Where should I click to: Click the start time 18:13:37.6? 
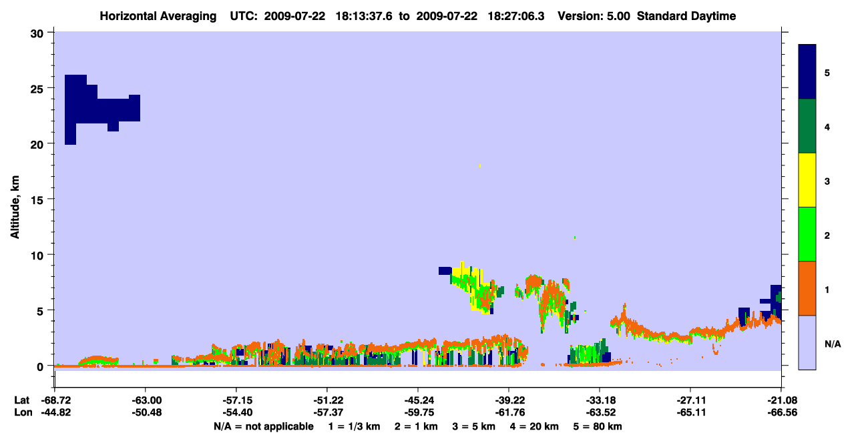tap(363, 16)
